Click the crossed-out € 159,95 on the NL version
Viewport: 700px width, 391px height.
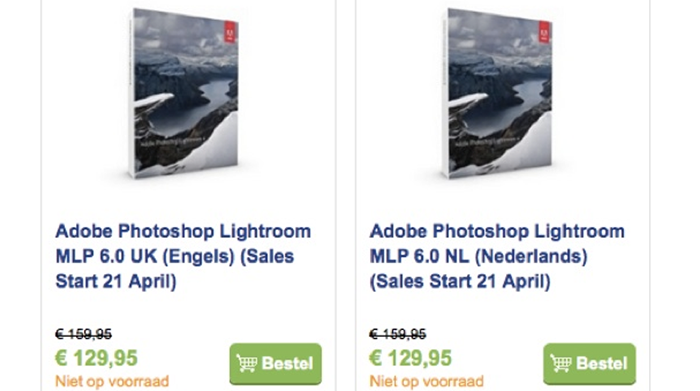[x=397, y=334]
